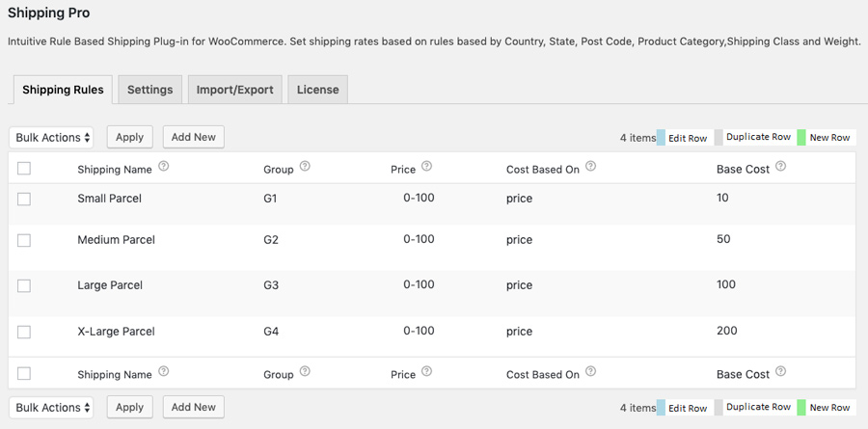Screen dimensions: 868x429
Task: Click the green New Row swatch at top
Action: coord(801,137)
